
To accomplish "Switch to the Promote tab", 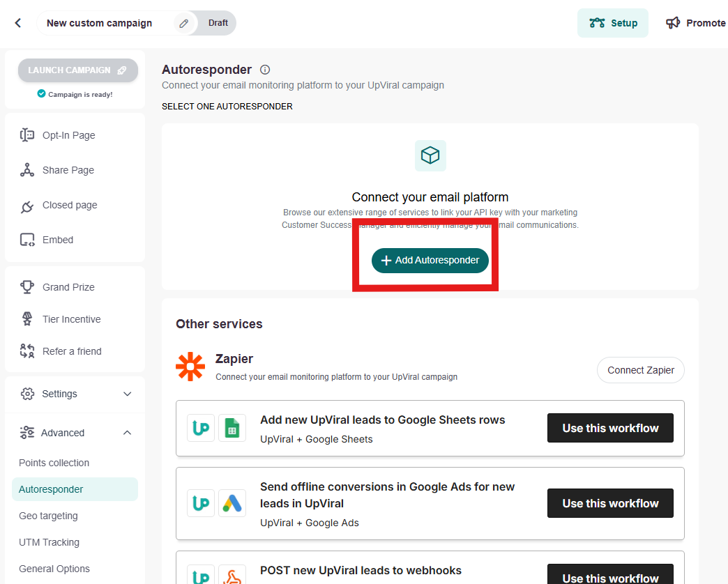I will point(696,23).
